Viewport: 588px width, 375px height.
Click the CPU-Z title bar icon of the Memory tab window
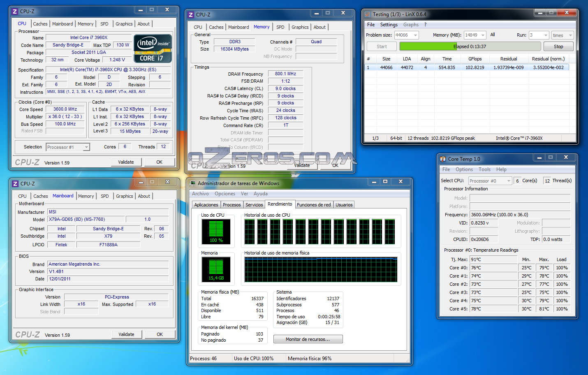tap(191, 15)
